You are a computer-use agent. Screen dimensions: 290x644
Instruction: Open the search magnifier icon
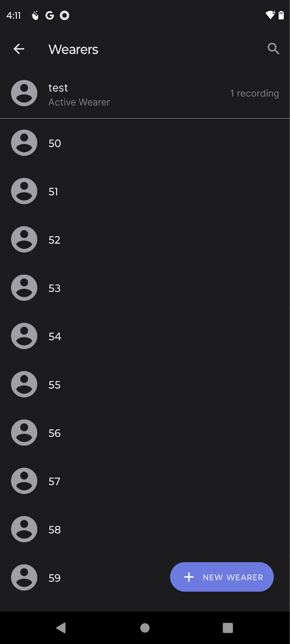(273, 49)
